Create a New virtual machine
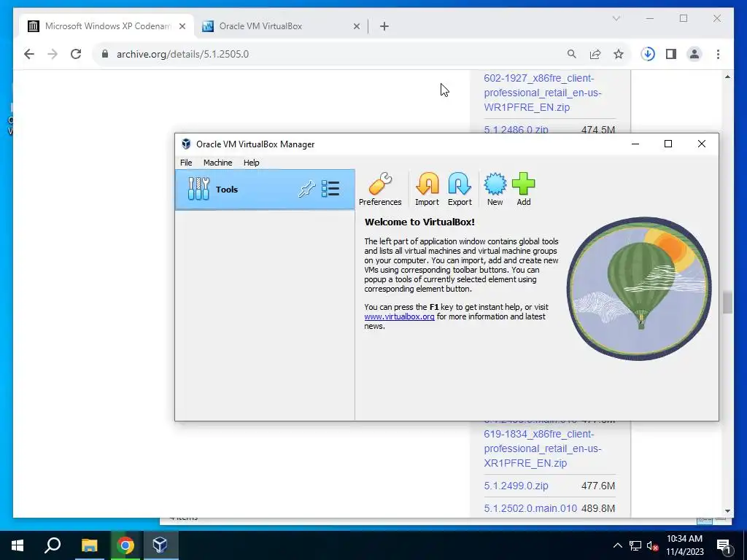The image size is (747, 560). [x=495, y=189]
